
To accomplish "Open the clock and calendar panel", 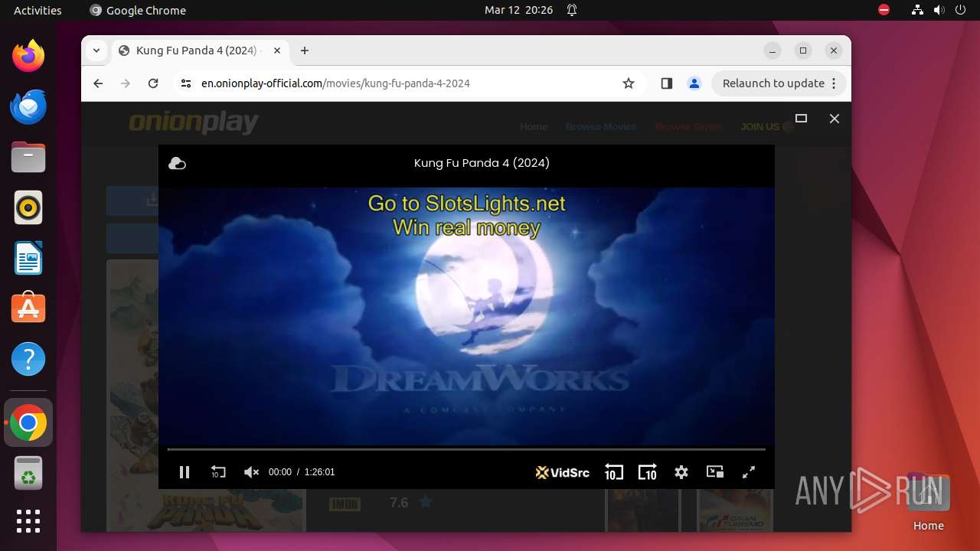I will [518, 10].
